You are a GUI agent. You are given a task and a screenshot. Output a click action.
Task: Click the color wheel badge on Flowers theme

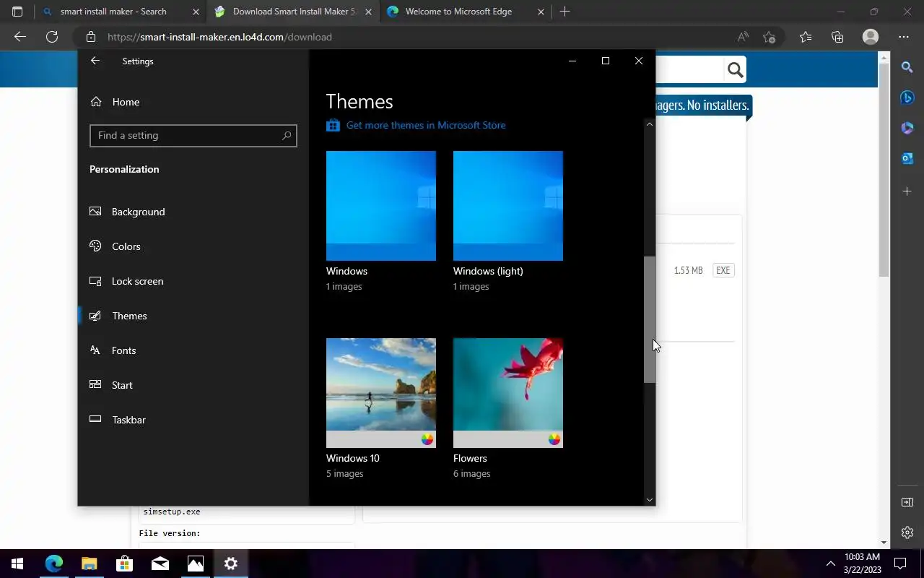tap(554, 439)
